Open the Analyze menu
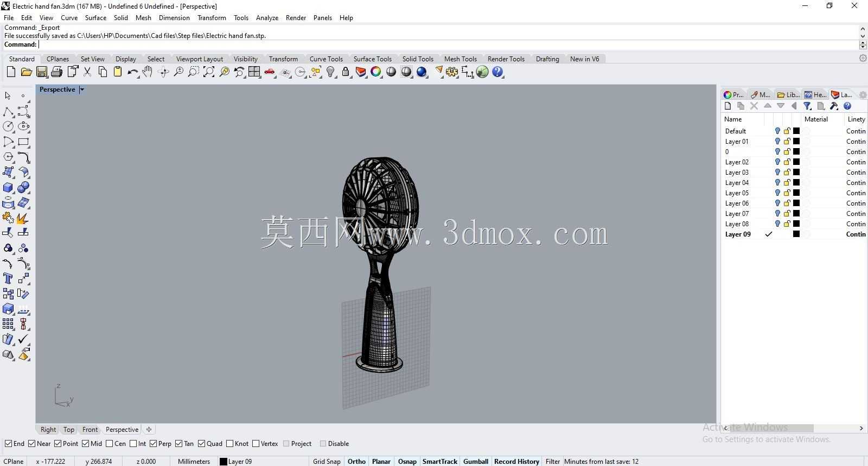Viewport: 868px width, 466px height. point(267,18)
